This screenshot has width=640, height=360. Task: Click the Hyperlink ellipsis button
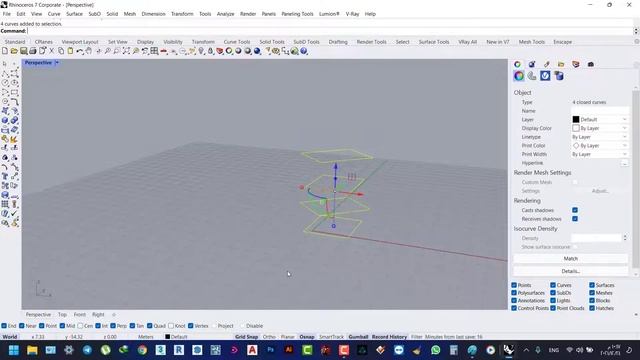(x=625, y=163)
